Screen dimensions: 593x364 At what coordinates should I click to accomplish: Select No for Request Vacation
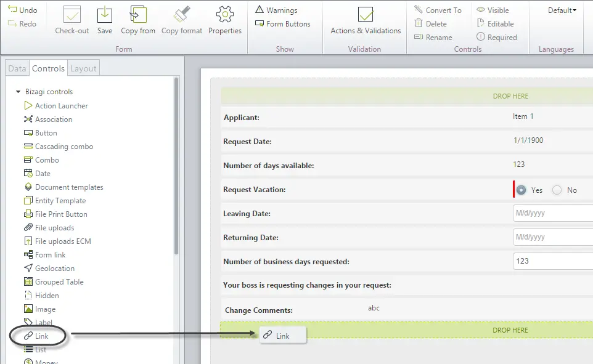tap(557, 190)
